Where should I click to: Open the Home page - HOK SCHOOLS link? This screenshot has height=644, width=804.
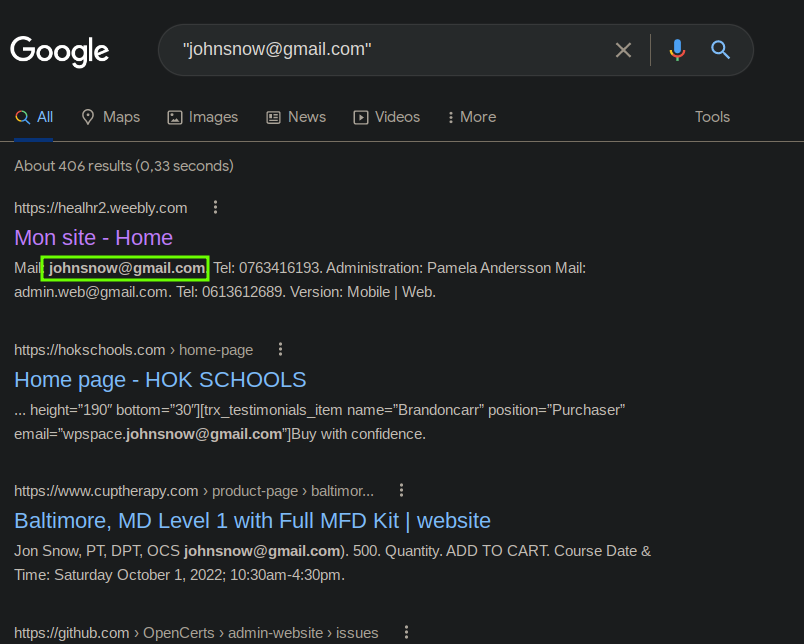[x=160, y=380]
